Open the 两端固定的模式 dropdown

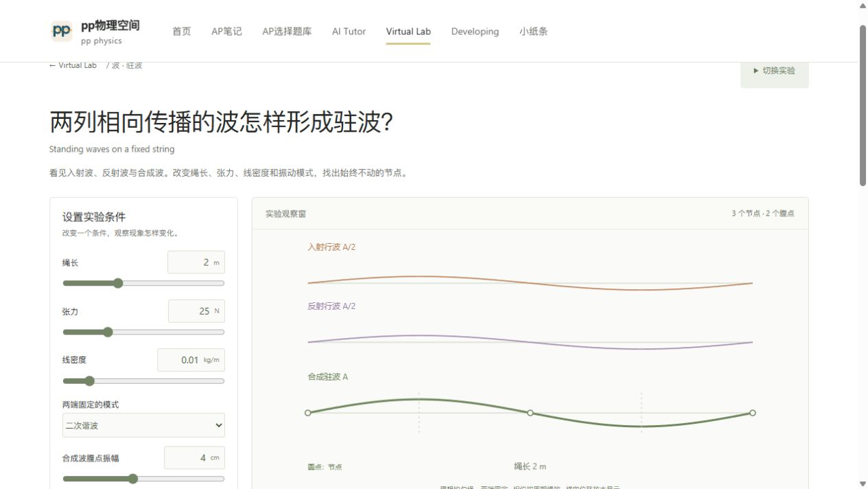(143, 425)
